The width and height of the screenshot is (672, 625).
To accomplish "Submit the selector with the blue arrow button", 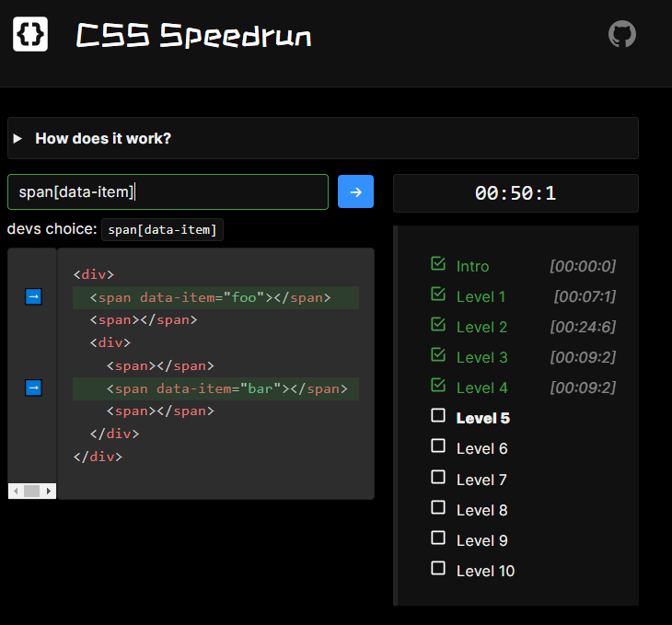I will point(355,191).
